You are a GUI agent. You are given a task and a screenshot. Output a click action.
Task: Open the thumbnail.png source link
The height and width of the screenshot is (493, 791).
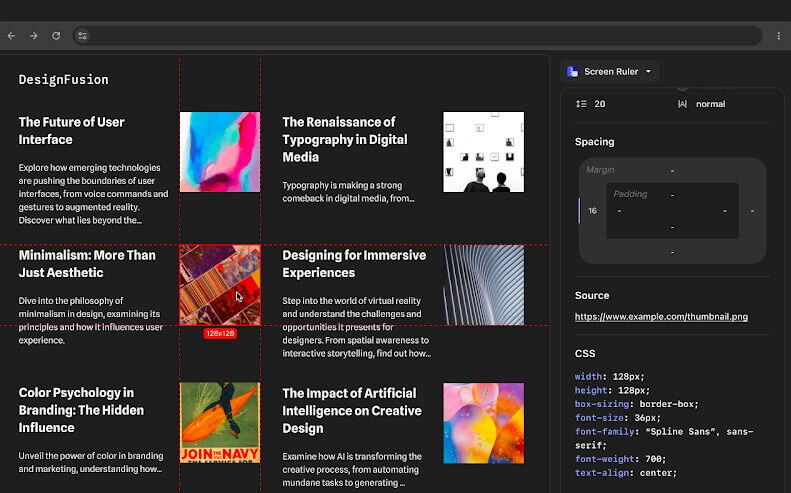[661, 317]
